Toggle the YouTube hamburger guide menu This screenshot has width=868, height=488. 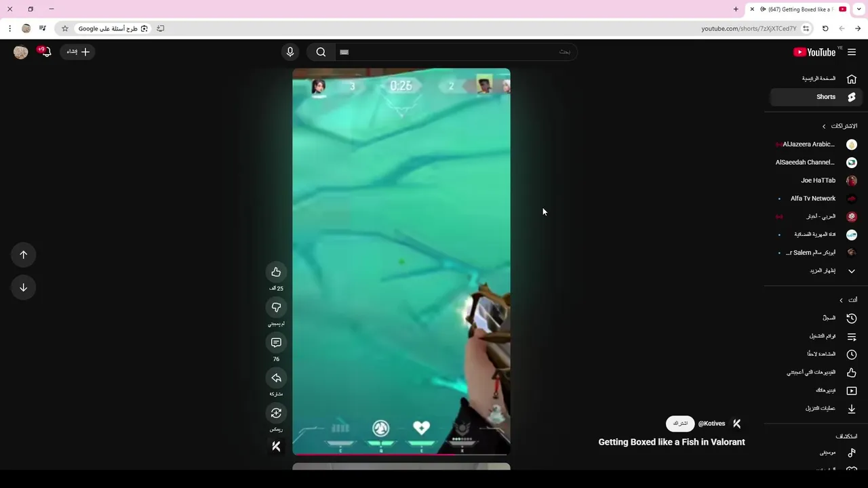(852, 52)
